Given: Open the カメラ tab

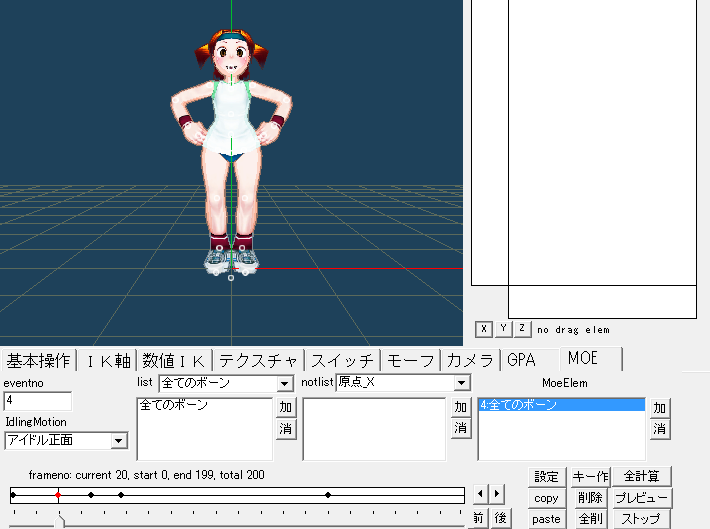Looking at the screenshot, I should [x=470, y=360].
